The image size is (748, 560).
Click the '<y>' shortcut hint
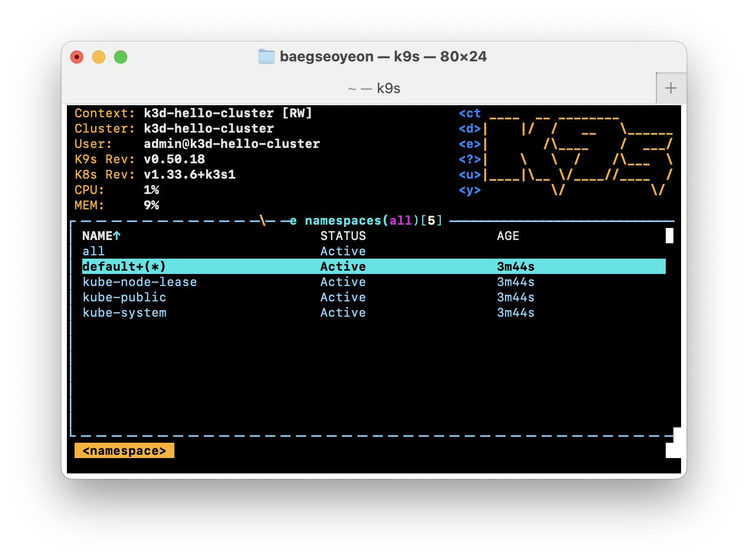470,190
